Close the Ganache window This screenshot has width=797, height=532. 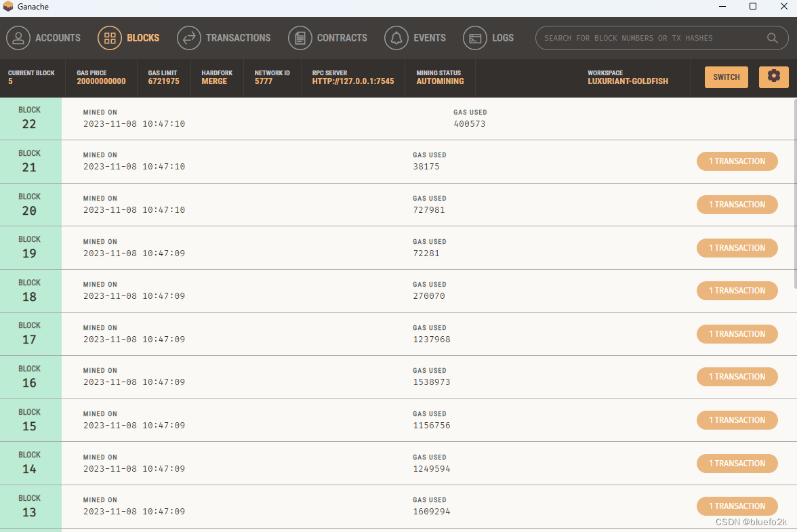pyautogui.click(x=783, y=7)
